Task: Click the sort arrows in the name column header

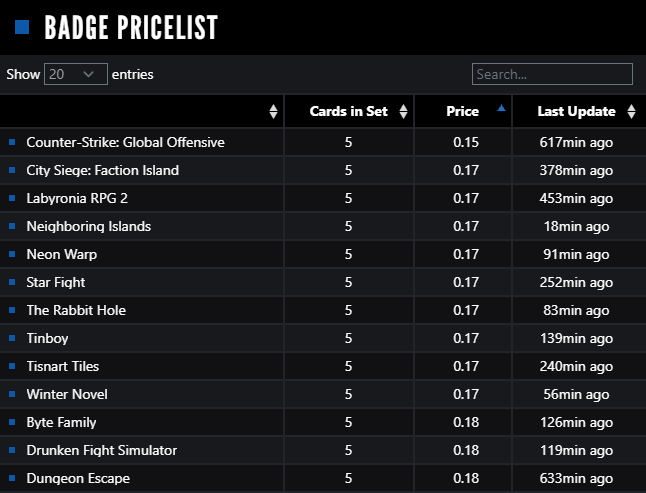Action: coord(274,112)
